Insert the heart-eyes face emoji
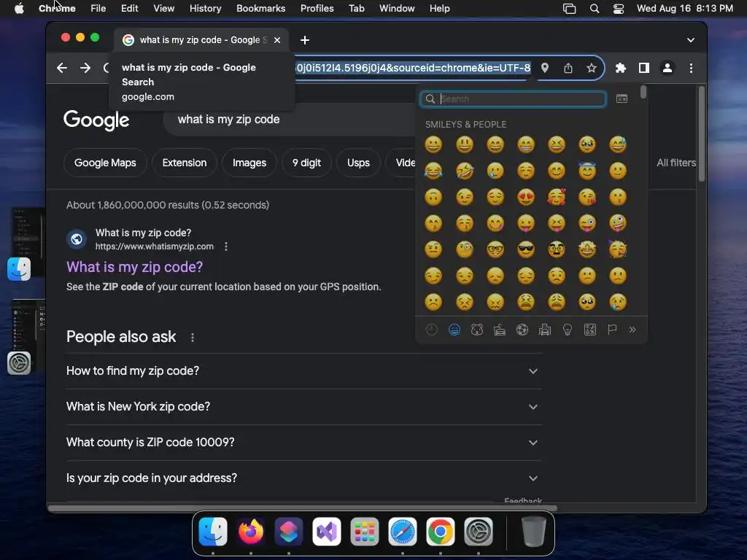The image size is (747, 560). click(526, 197)
